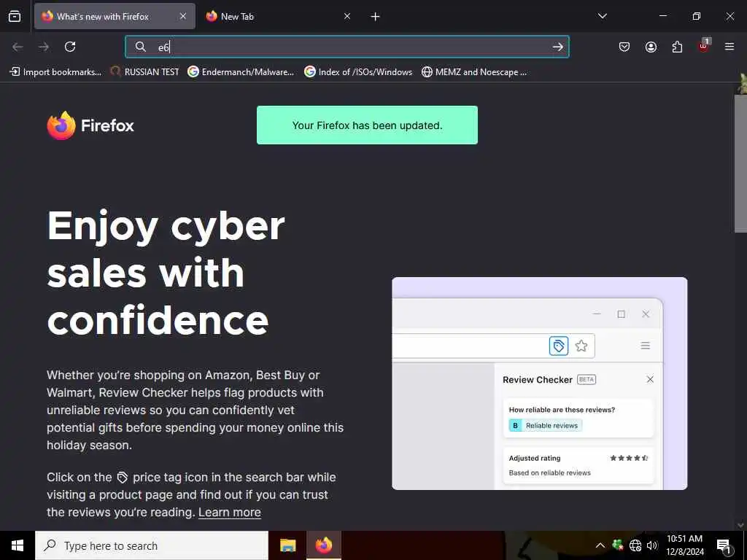Open MEMZ and Noescape bookmark
747x560 pixels.
pyautogui.click(x=474, y=72)
